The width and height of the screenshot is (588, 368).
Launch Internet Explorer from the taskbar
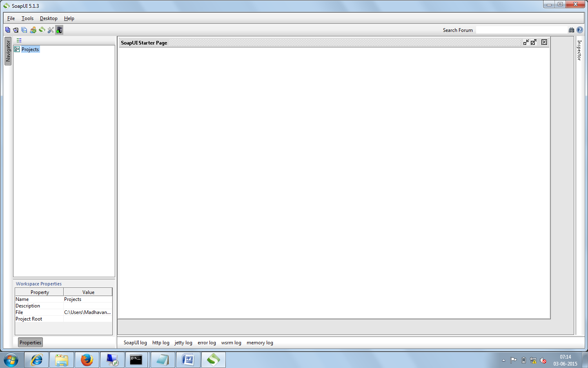[x=37, y=360]
